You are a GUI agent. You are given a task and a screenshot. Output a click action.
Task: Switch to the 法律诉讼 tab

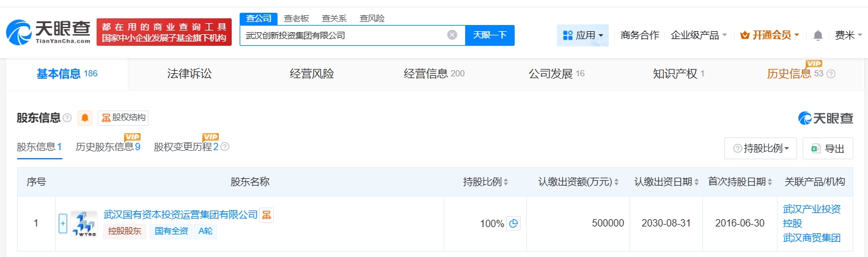pyautogui.click(x=189, y=74)
